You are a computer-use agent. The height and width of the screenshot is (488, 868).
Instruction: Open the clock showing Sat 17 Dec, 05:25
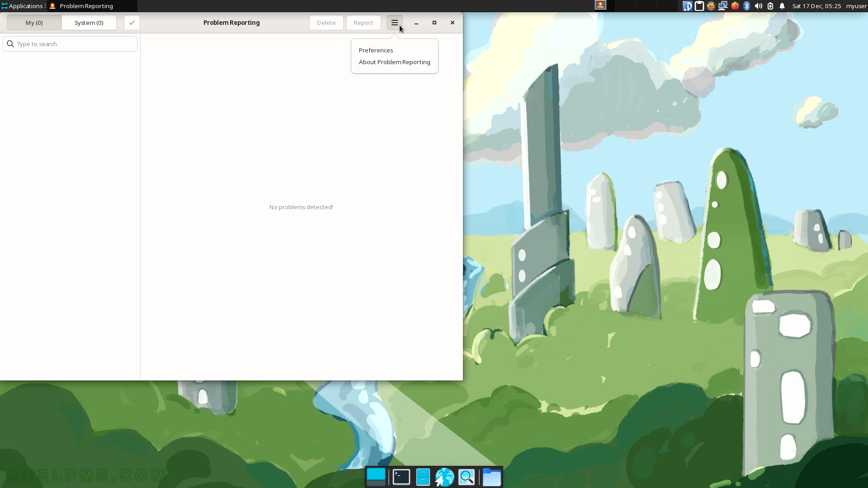click(x=816, y=6)
